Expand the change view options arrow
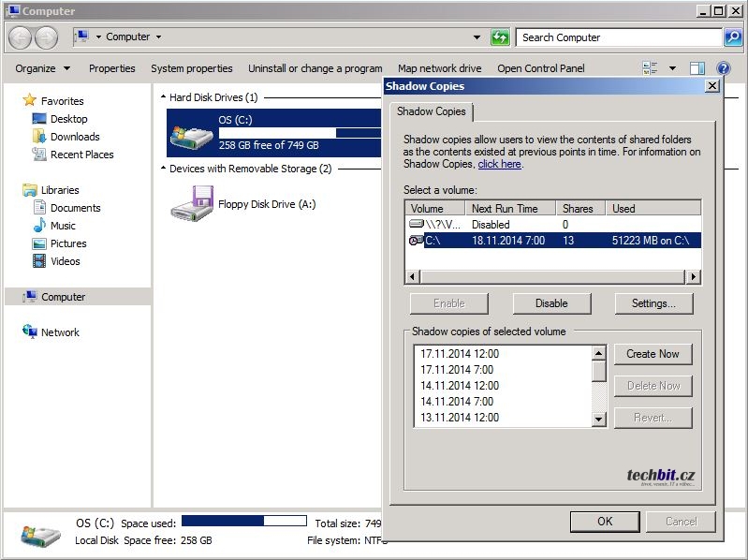748x560 pixels. (x=672, y=68)
